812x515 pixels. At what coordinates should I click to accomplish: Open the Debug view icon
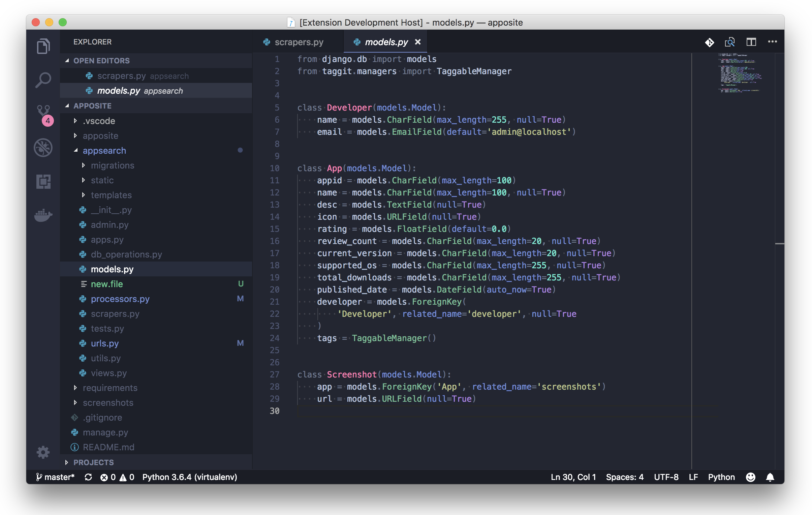[x=43, y=147]
